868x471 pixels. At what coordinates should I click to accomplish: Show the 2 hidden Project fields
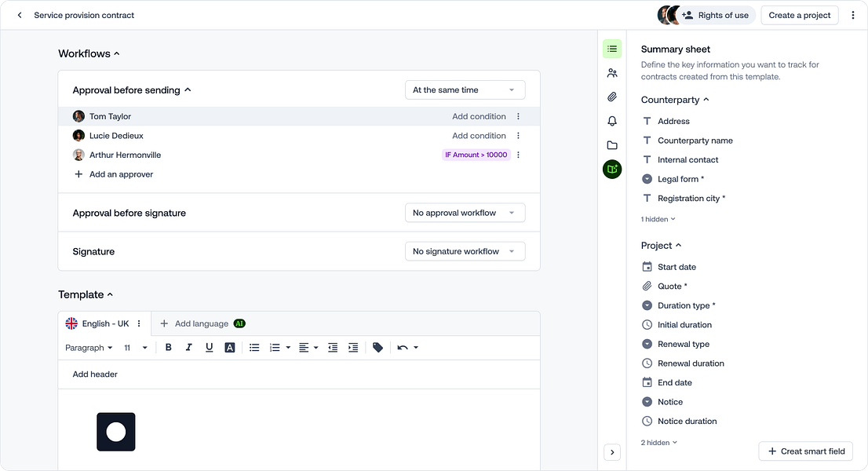coord(659,443)
